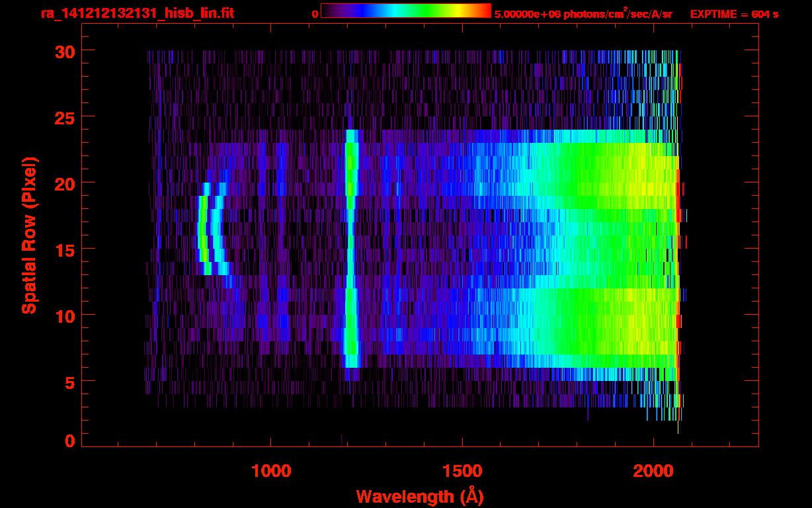Click the EXPTIME = 604 s text
812x508 pixels.
(x=734, y=14)
